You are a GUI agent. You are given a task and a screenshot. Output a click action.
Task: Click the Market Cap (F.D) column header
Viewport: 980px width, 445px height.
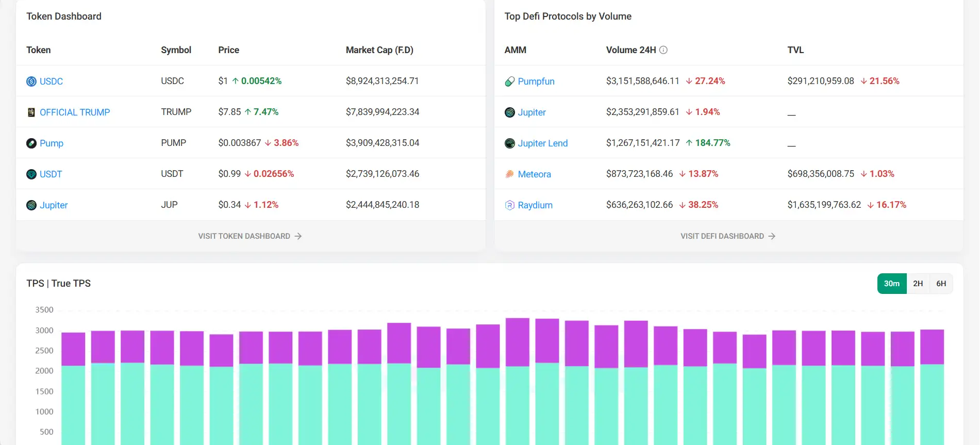[x=379, y=50]
